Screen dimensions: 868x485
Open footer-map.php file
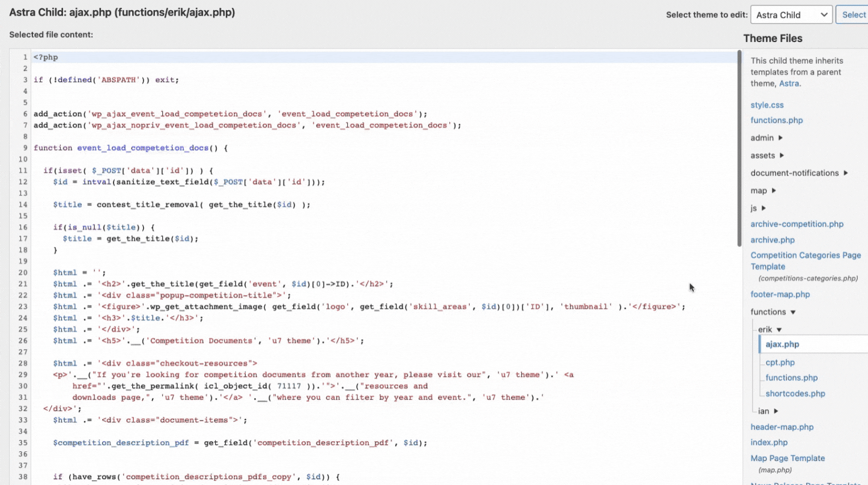click(x=780, y=294)
